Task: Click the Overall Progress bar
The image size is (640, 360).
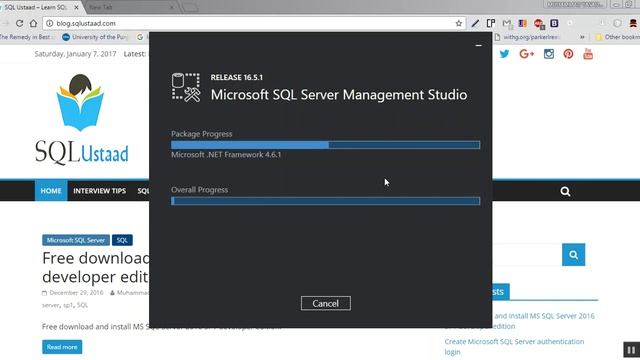Action: pyautogui.click(x=325, y=201)
